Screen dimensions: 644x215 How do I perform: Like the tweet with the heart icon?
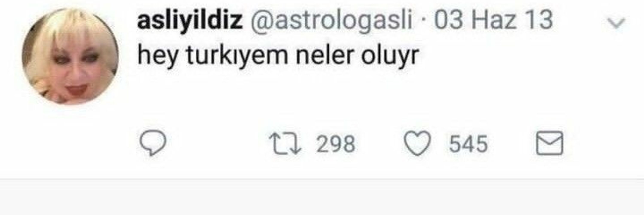tap(417, 143)
